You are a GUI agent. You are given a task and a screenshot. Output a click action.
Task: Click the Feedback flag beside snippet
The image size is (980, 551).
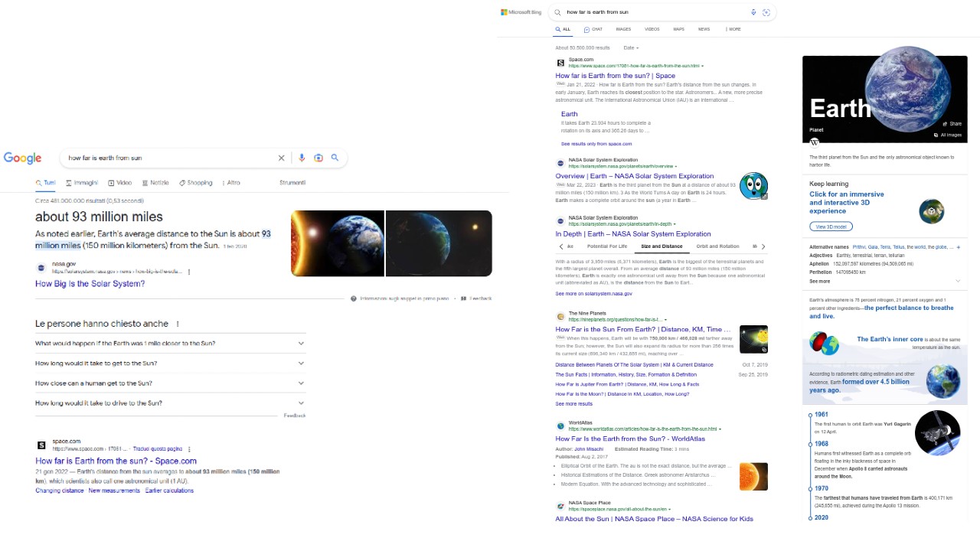(x=476, y=298)
